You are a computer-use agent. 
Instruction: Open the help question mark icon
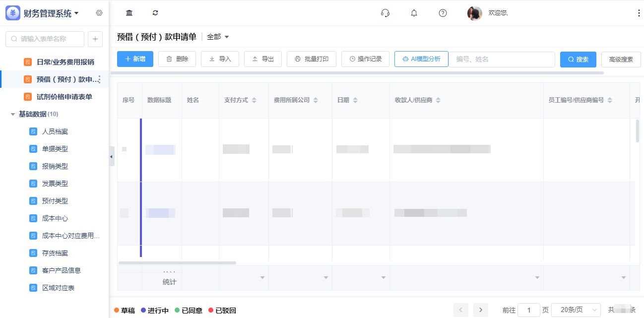443,13
